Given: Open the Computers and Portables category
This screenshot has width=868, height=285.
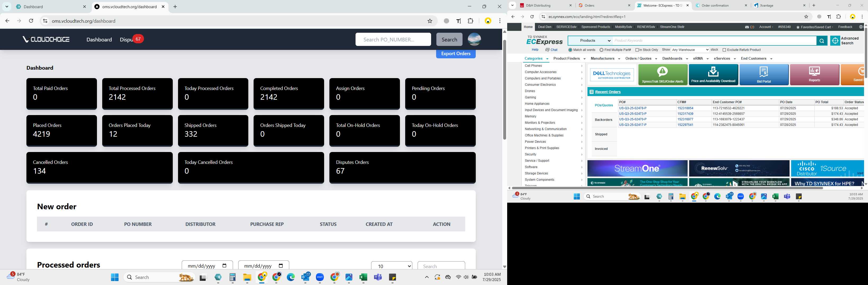Looking at the screenshot, I should [x=543, y=78].
